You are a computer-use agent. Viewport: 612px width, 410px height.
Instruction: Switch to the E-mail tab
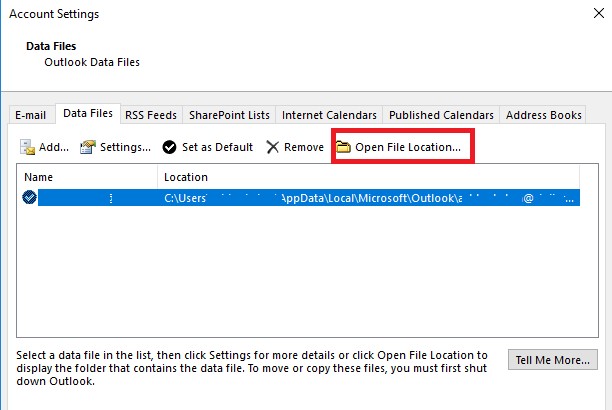pyautogui.click(x=30, y=115)
